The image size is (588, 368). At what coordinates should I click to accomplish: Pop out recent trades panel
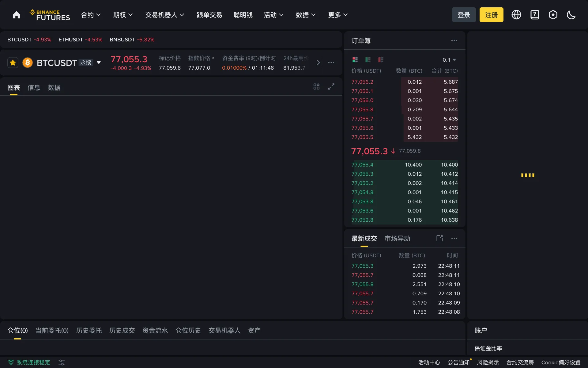[439, 238]
